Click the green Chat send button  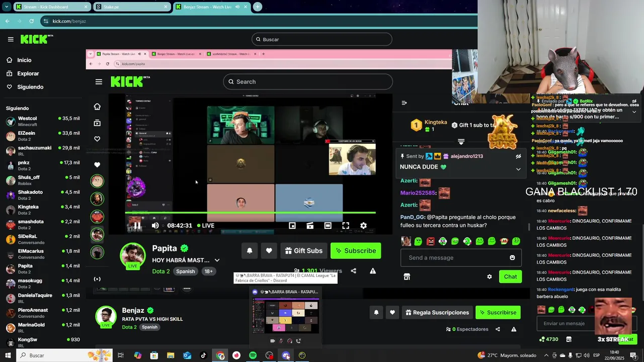(x=510, y=277)
